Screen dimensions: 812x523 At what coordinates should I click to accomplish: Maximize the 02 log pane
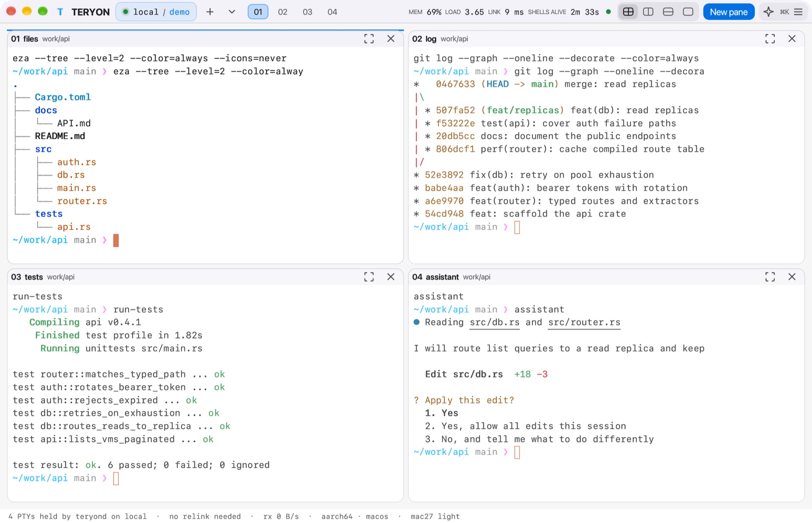click(x=770, y=39)
